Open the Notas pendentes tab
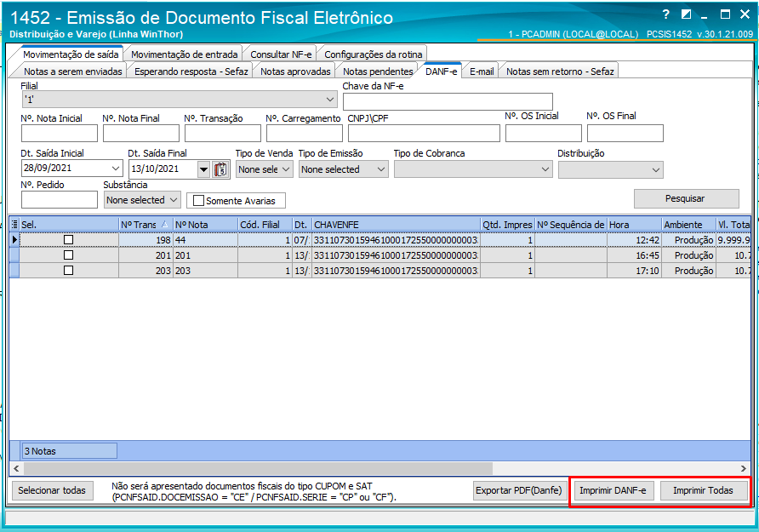This screenshot has width=759, height=532. coord(378,72)
